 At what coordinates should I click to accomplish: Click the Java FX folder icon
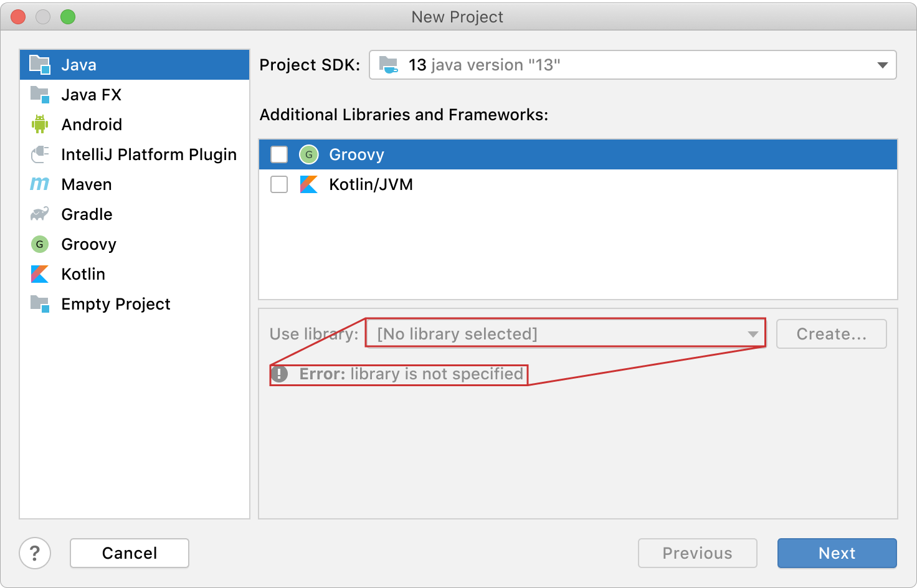(40, 95)
